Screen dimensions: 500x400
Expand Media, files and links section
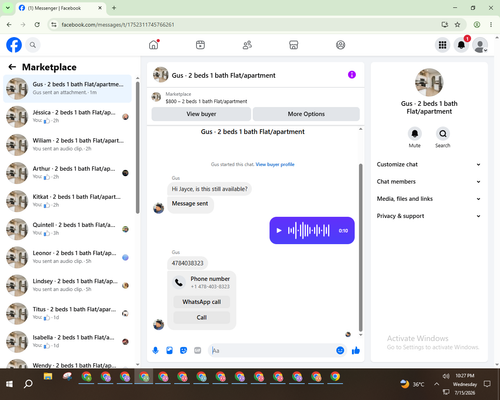click(x=429, y=199)
